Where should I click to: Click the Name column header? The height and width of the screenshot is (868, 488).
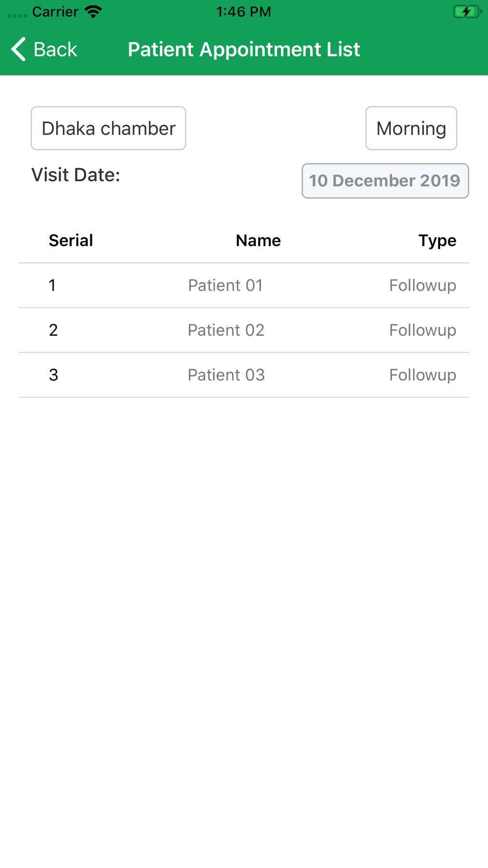tap(258, 240)
